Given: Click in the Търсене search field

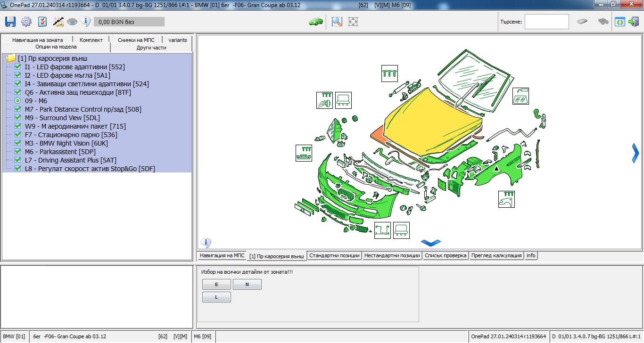Looking at the screenshot, I should (547, 22).
